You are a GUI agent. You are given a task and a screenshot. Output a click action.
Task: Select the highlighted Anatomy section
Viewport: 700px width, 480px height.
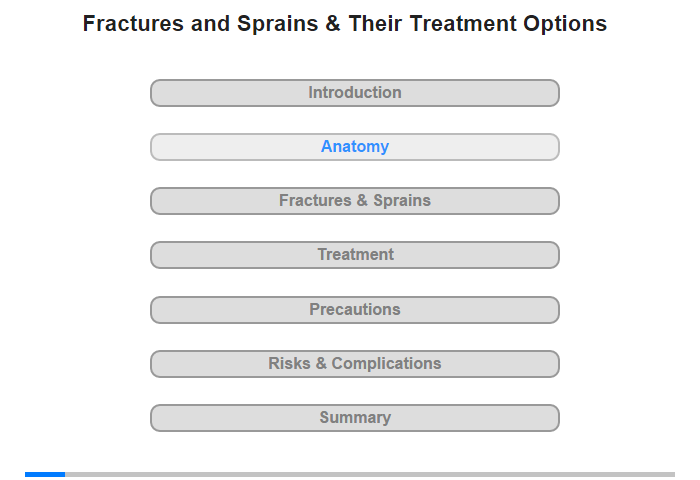click(354, 147)
